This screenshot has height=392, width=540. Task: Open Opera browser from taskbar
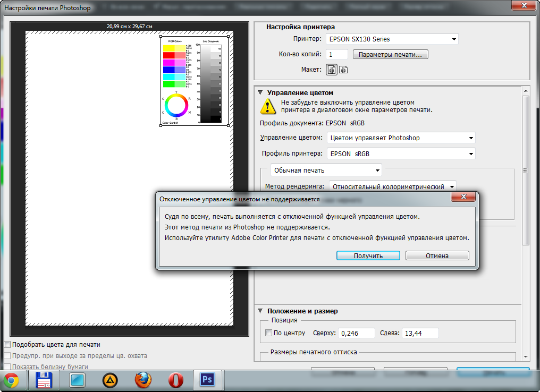[176, 381]
